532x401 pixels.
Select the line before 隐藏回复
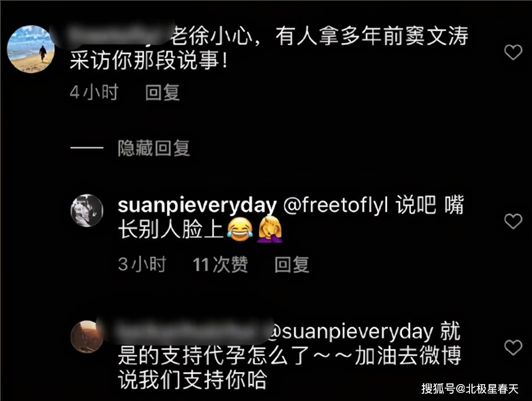pos(87,149)
